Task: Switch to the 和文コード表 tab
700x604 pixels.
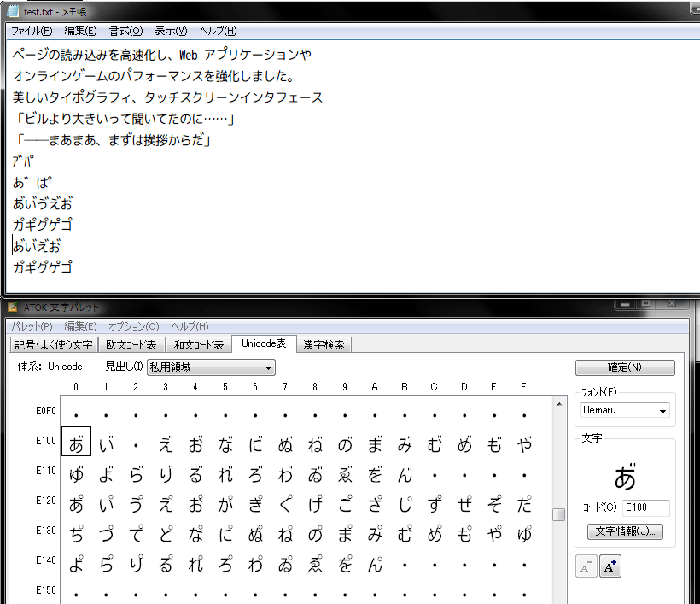Action: pyautogui.click(x=199, y=344)
